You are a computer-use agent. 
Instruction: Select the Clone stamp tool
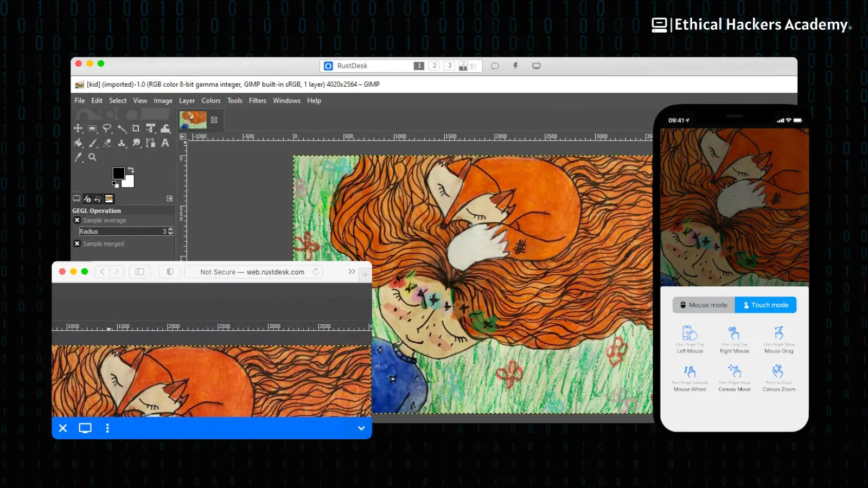coord(122,143)
